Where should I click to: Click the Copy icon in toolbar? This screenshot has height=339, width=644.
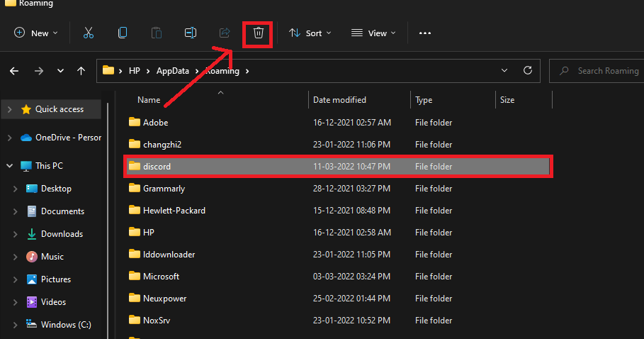123,33
